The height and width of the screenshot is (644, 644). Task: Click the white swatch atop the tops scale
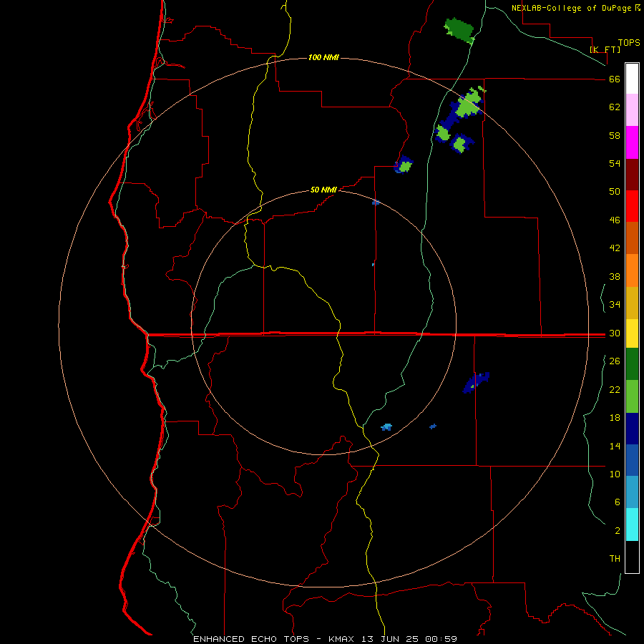pos(632,79)
